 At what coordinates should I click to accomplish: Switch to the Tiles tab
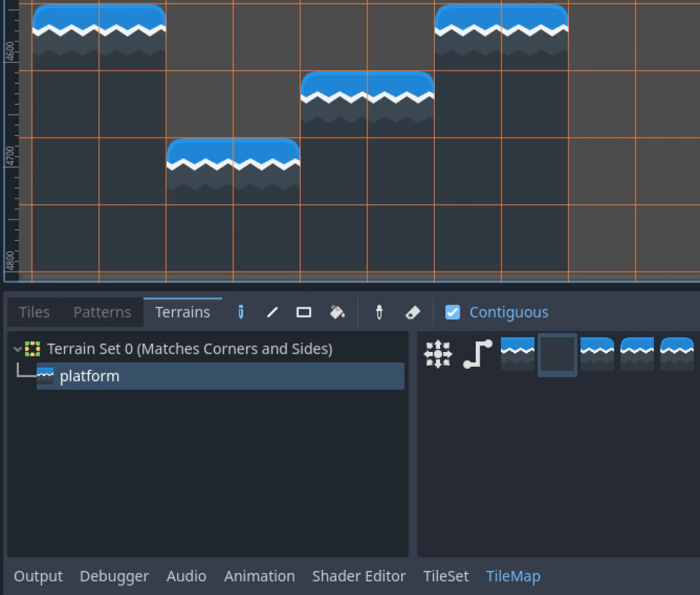pos(34,312)
